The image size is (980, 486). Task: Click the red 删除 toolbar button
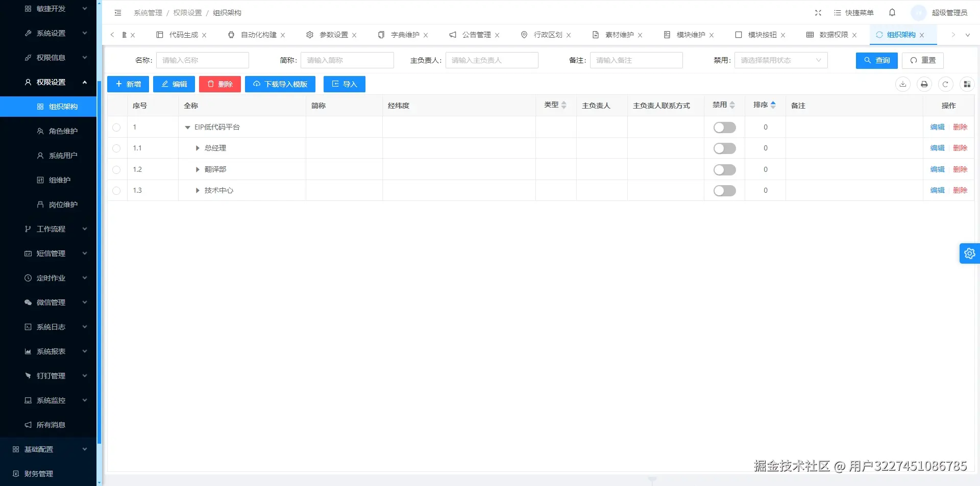pos(220,84)
